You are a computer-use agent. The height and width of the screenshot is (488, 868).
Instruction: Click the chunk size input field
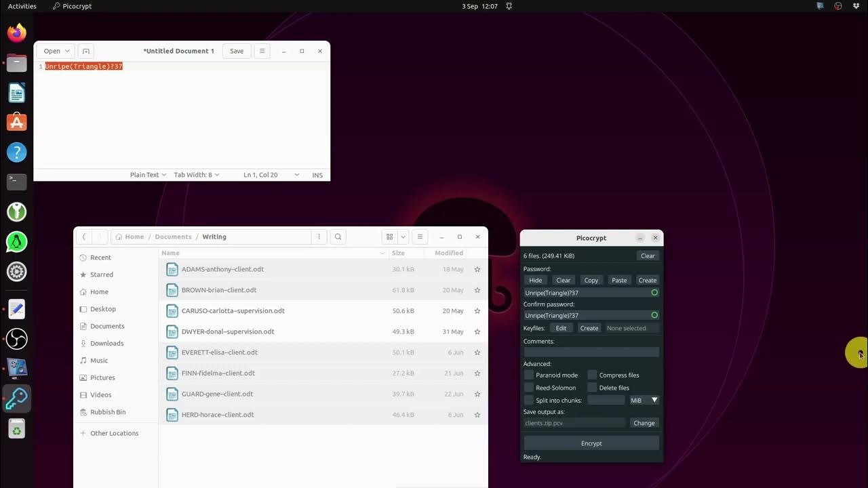[x=606, y=400]
